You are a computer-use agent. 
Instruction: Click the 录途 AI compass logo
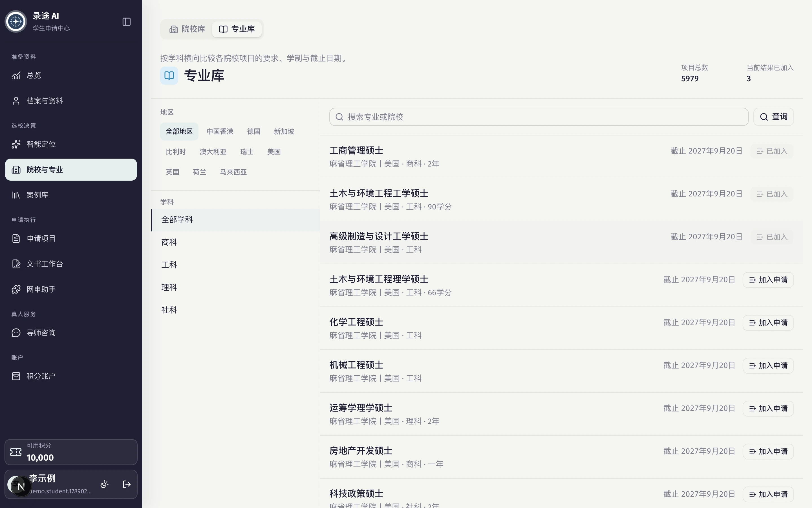16,22
